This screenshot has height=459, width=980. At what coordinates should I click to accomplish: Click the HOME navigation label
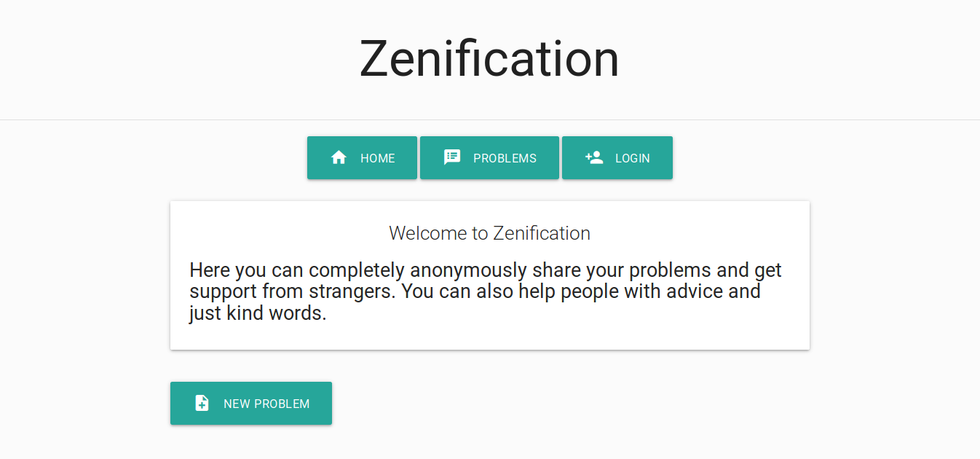[379, 157]
